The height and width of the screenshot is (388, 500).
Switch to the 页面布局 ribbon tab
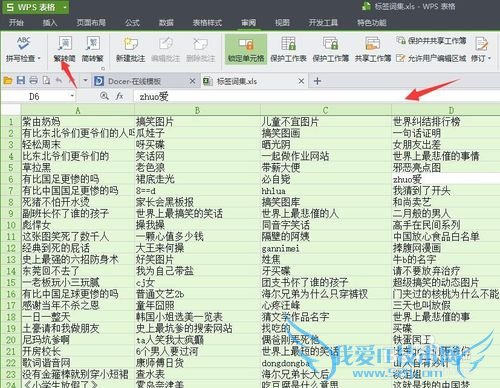[x=91, y=23]
